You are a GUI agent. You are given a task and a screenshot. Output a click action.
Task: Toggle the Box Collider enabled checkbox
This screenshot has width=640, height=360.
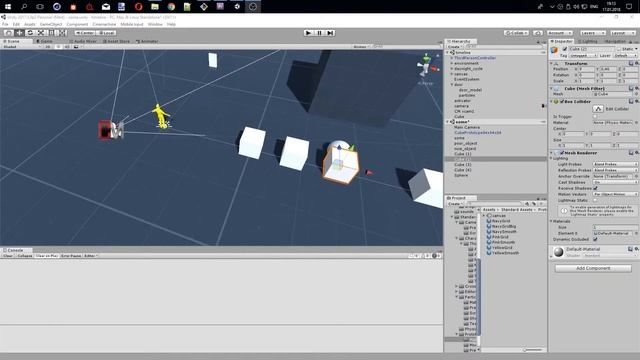562,101
